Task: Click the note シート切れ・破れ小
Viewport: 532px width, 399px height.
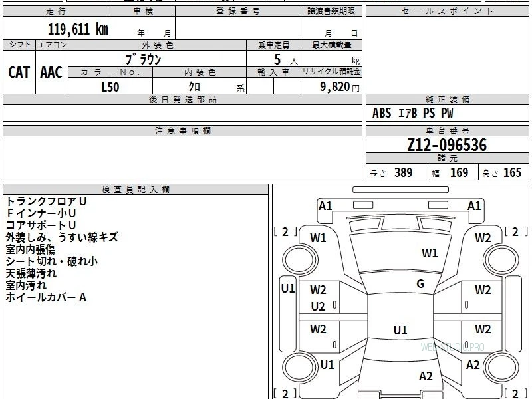Action: 52,261
